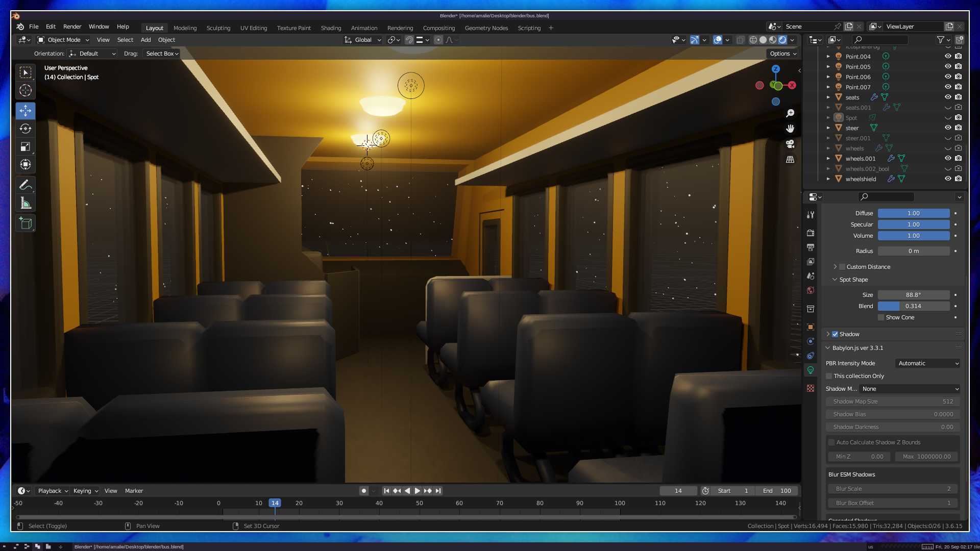Uncheck the Shadow checkbox

pyautogui.click(x=835, y=334)
